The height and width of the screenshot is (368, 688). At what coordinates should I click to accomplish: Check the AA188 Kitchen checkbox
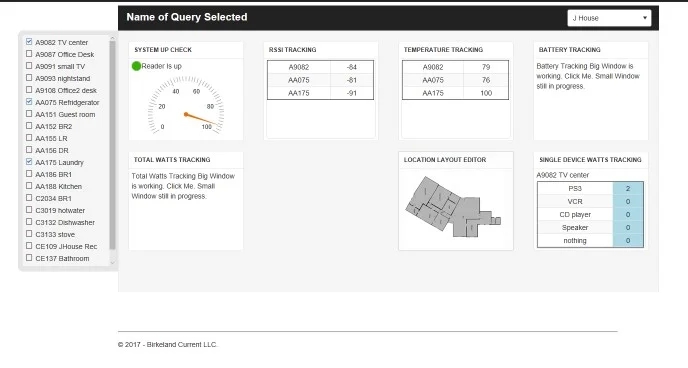tap(29, 186)
